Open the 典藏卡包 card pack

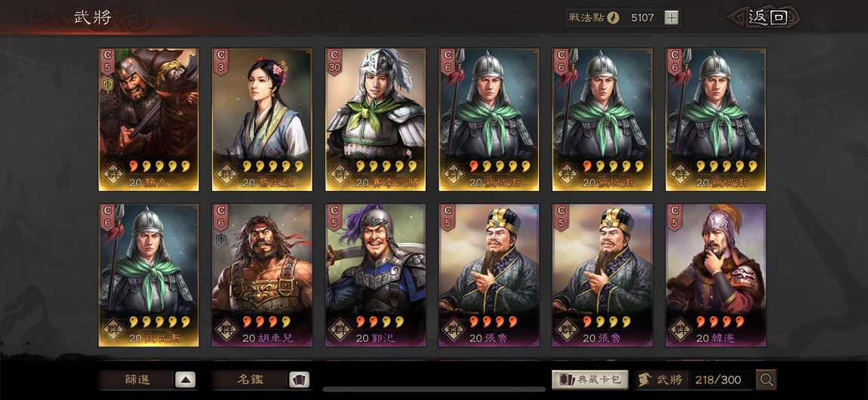pos(590,380)
